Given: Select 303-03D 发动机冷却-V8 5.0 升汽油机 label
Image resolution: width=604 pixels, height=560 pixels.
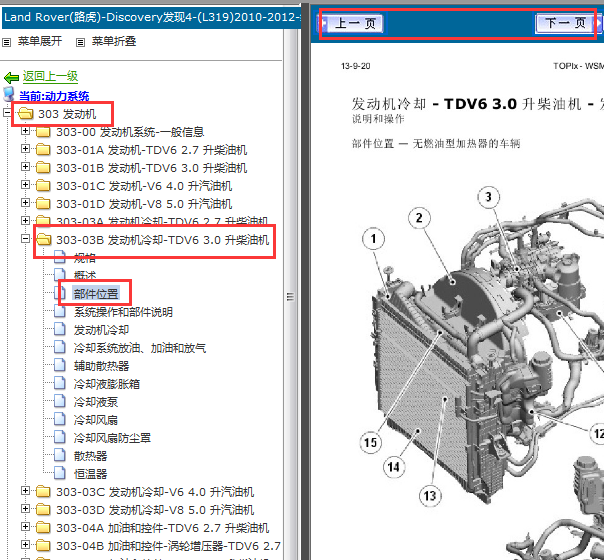Looking at the screenshot, I should pos(155,510).
